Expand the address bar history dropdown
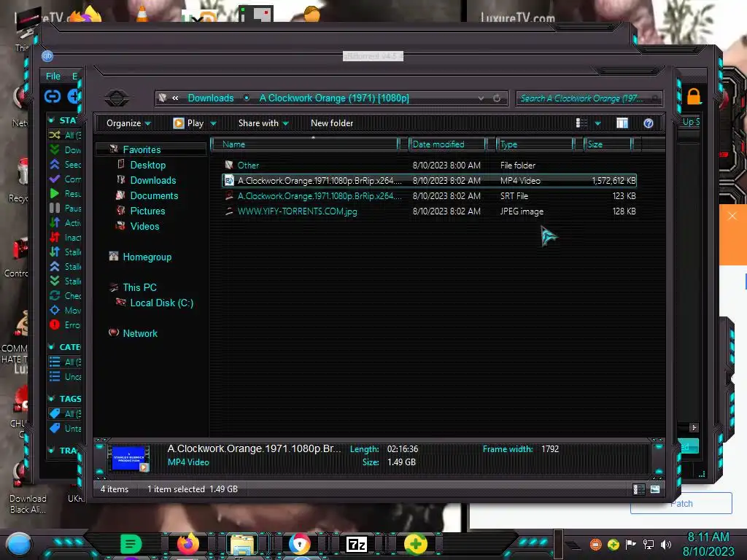This screenshot has width=747, height=560. pos(481,98)
